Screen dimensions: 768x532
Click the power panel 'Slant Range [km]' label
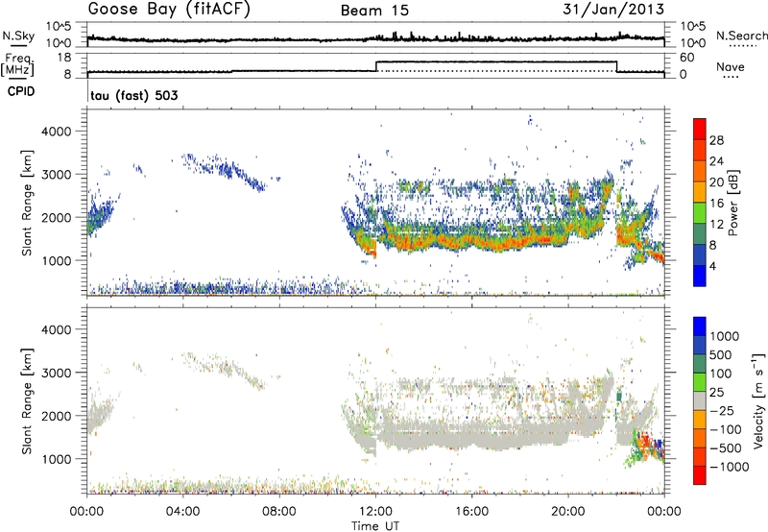27,203
